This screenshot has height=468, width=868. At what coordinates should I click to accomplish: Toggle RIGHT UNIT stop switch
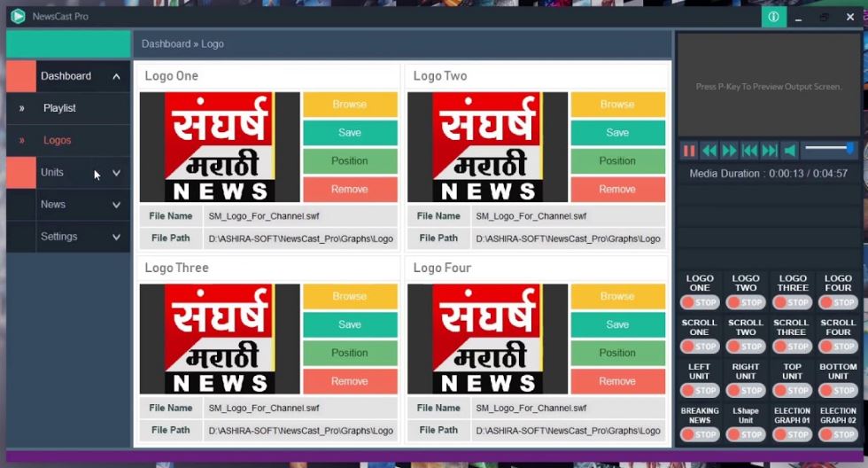coord(746,391)
